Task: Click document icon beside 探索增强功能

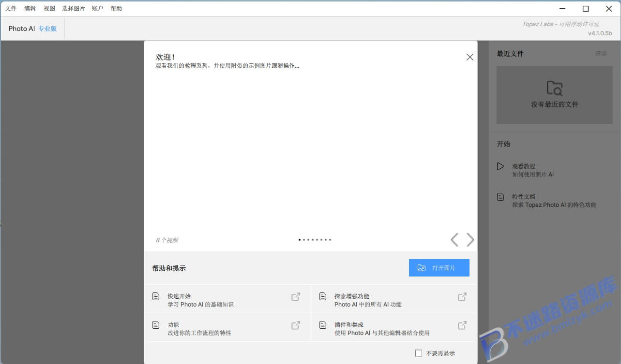Action: (x=322, y=296)
